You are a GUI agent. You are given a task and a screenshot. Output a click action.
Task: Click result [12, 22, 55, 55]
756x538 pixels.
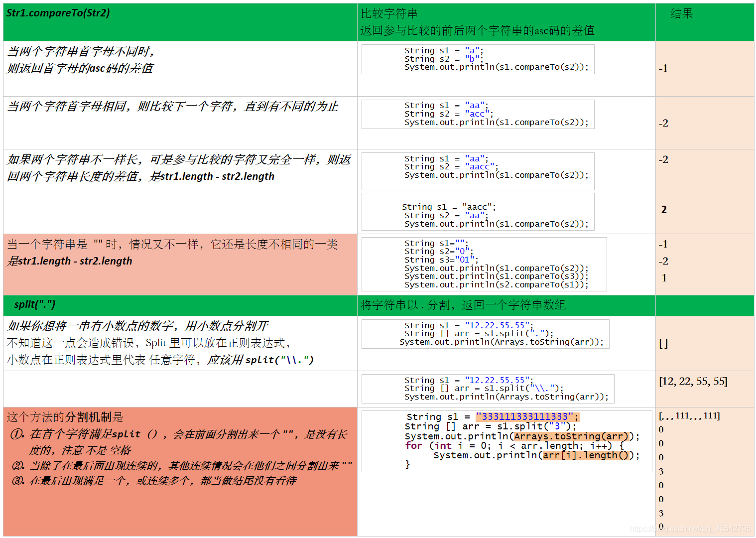tap(693, 382)
